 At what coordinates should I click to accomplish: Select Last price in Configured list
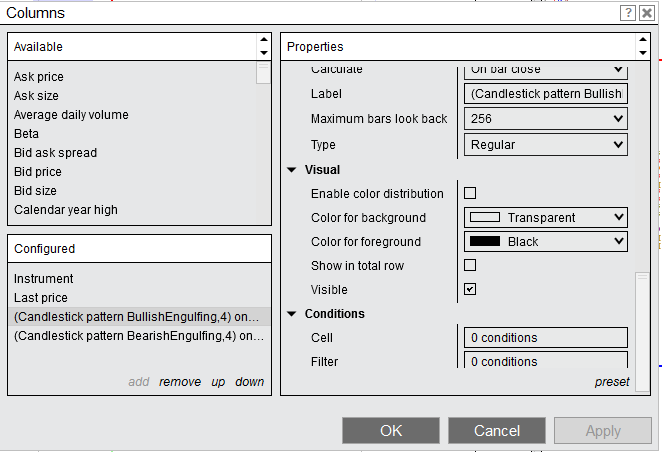pos(139,298)
